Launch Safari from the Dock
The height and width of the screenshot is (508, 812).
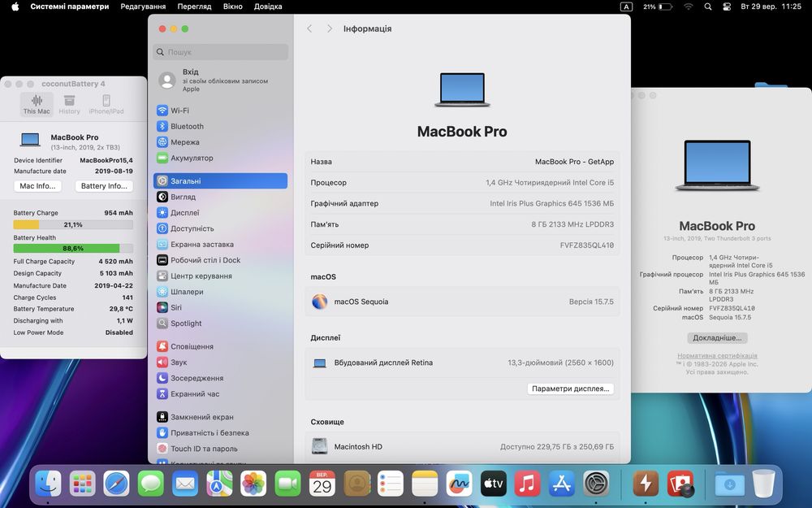coord(116,484)
